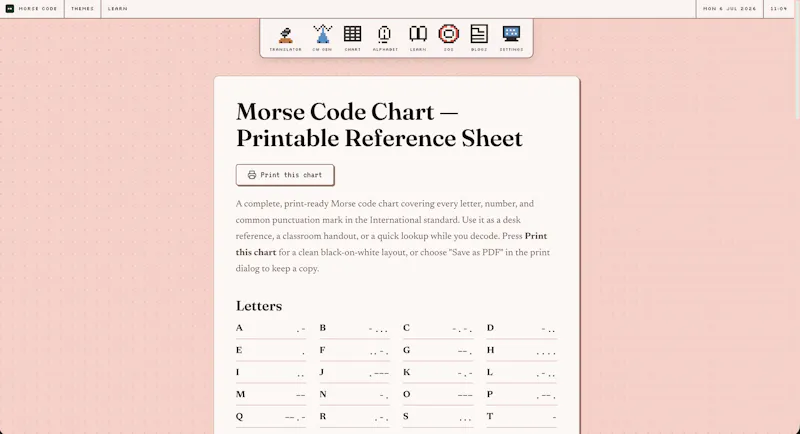
Task: Click the letter R chart entry
Action: click(355, 417)
